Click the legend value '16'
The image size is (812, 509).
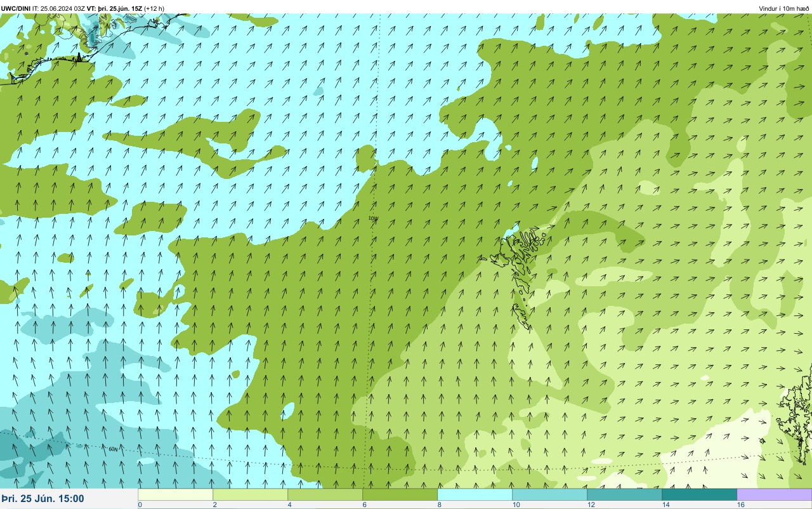[741, 505]
